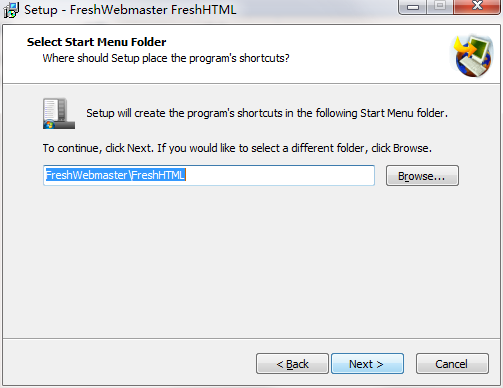This screenshot has height=388, width=503.
Task: Click the Select Start Menu Folder heading
Action: click(97, 42)
